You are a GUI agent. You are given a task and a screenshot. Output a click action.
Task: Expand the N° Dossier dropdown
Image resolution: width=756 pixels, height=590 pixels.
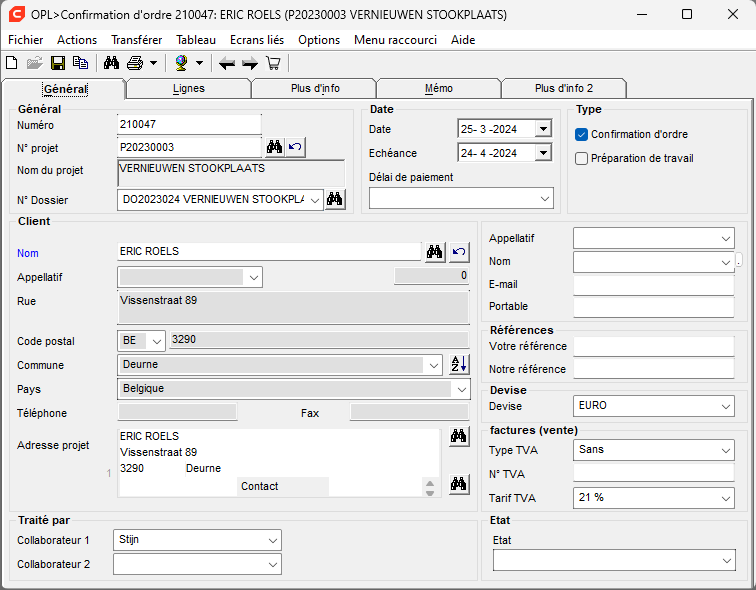click(315, 200)
